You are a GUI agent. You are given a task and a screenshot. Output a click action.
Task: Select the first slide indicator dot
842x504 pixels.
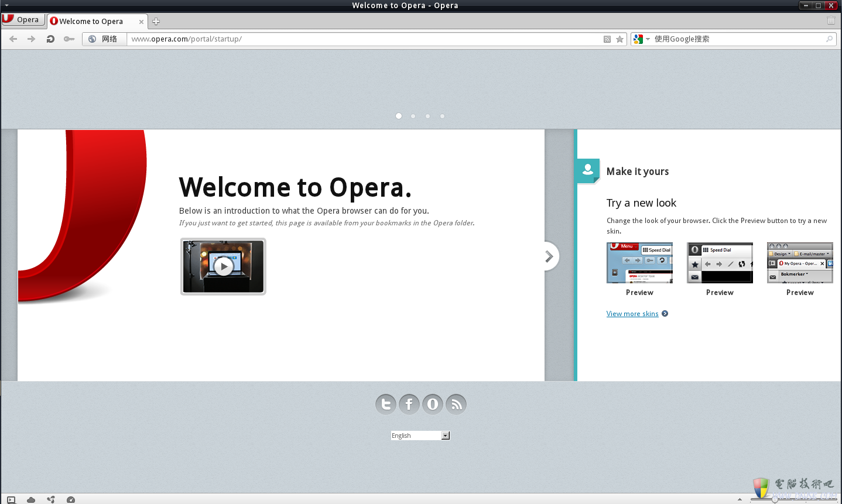(x=399, y=116)
